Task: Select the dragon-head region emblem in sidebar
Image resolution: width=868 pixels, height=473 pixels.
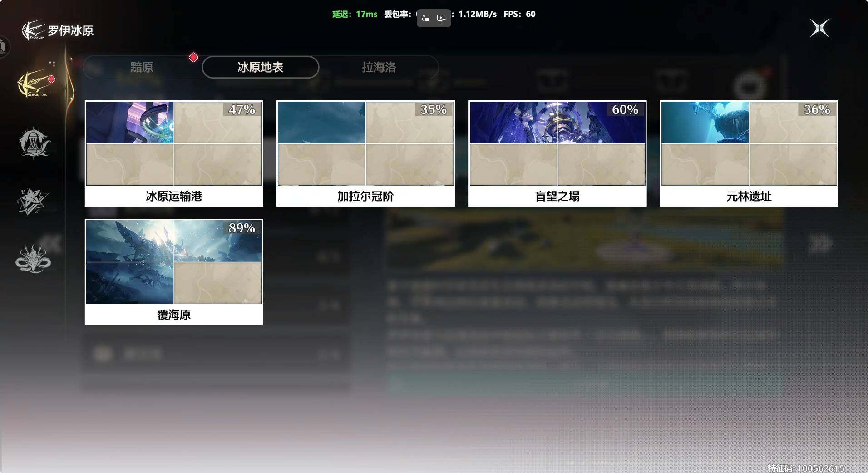Action: click(x=33, y=259)
